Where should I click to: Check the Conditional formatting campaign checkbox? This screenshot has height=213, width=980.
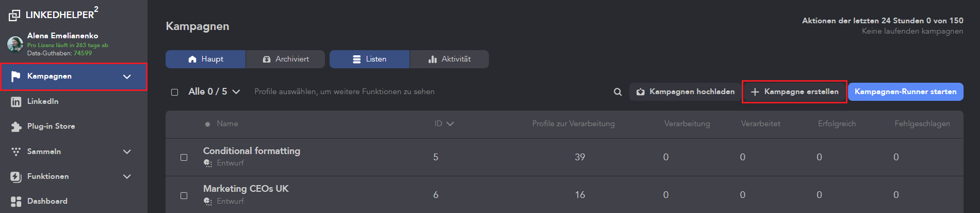[184, 157]
